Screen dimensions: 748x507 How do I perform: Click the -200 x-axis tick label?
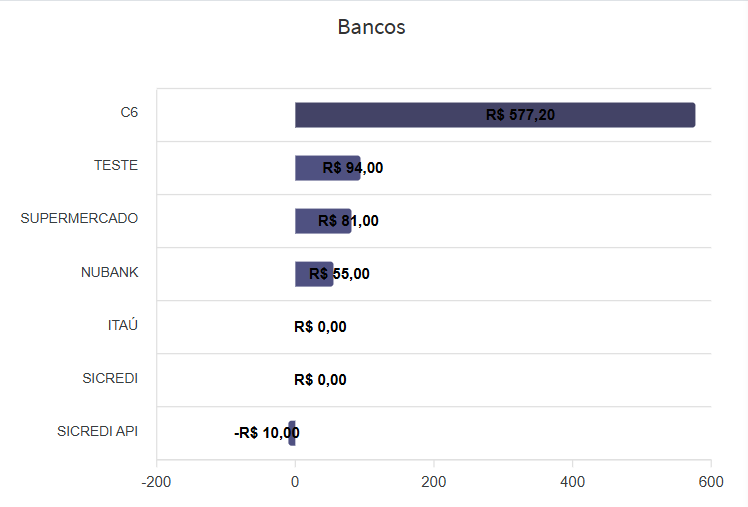tap(156, 482)
